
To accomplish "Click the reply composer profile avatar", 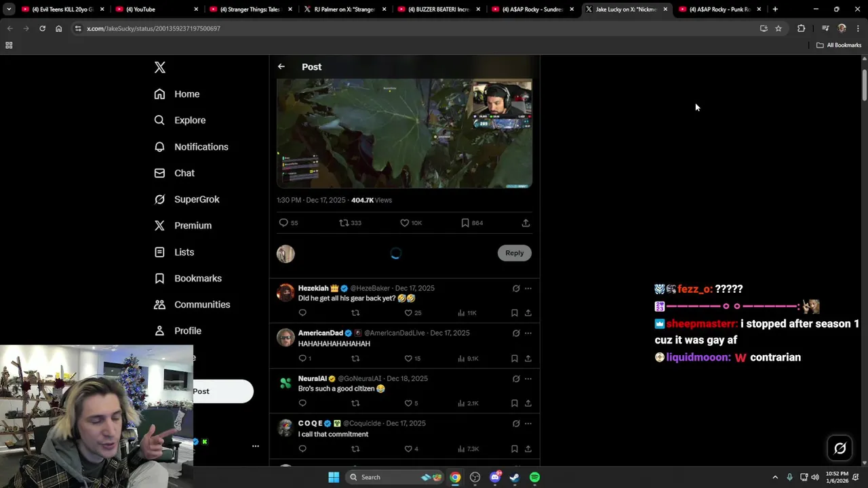I will point(285,253).
